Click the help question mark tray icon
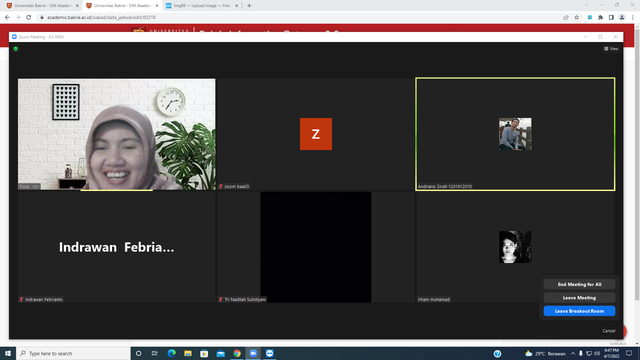Viewport: 640px width, 360px height. (x=497, y=354)
